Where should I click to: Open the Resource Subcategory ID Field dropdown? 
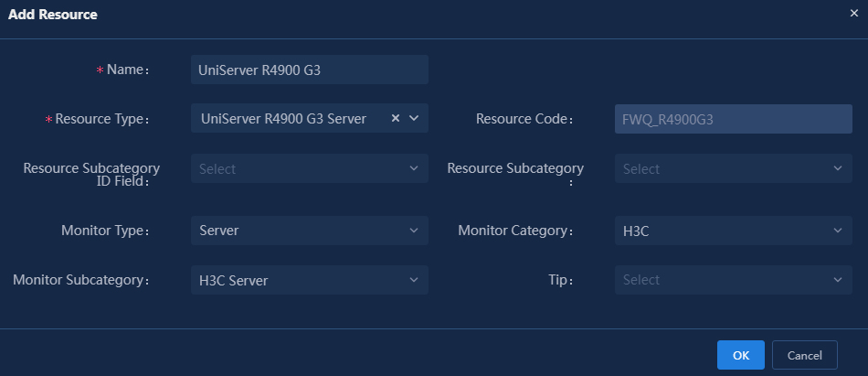click(x=310, y=168)
